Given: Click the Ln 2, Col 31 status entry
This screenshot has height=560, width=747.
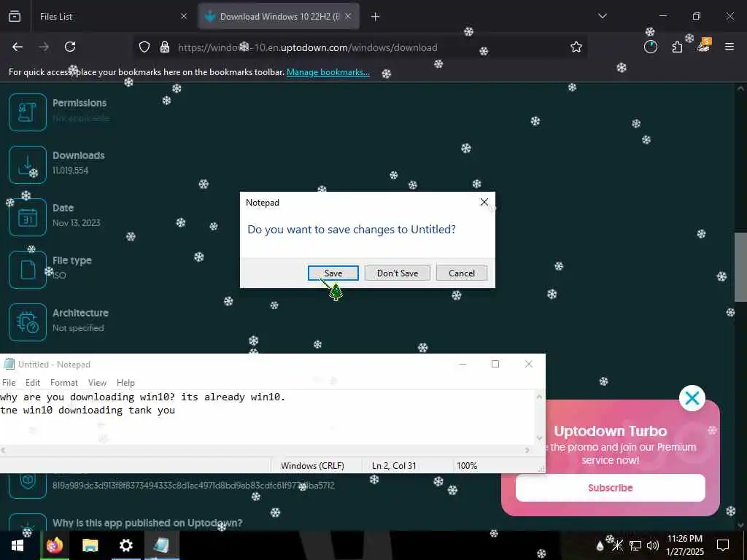Looking at the screenshot, I should [394, 466].
